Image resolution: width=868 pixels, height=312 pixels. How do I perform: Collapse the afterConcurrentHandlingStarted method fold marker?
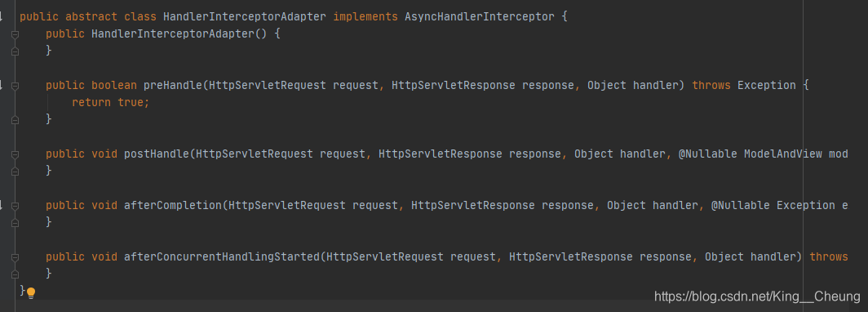[x=15, y=256]
